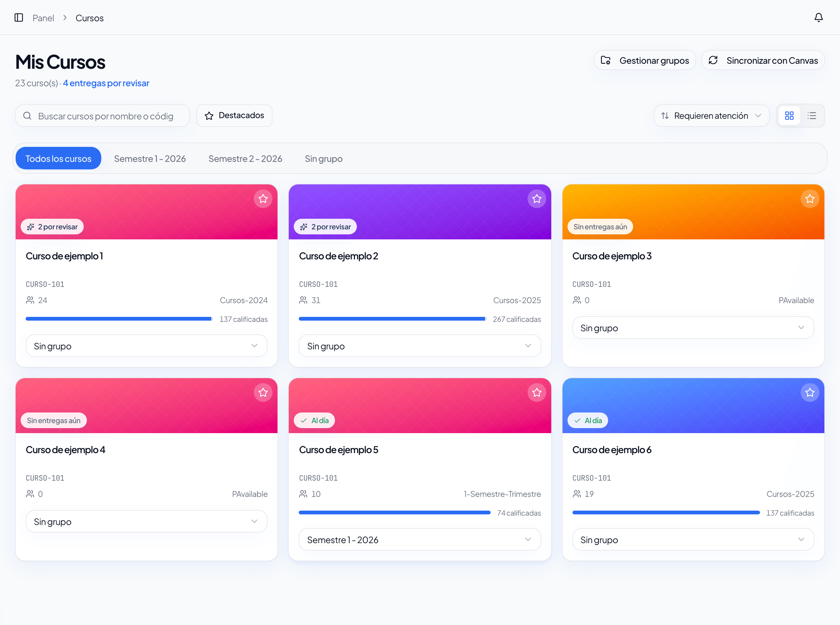Switch to list view
840x625 pixels.
coord(812,116)
